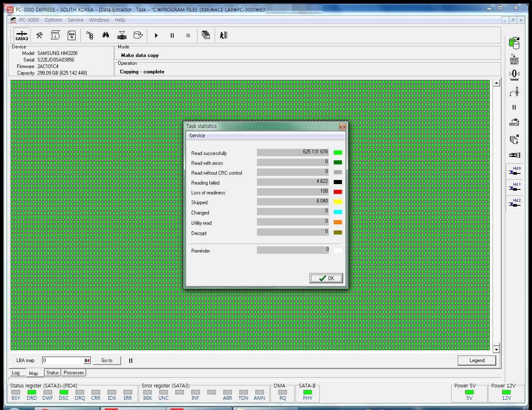Click the 100% document icon in toolbar

(x=71, y=35)
